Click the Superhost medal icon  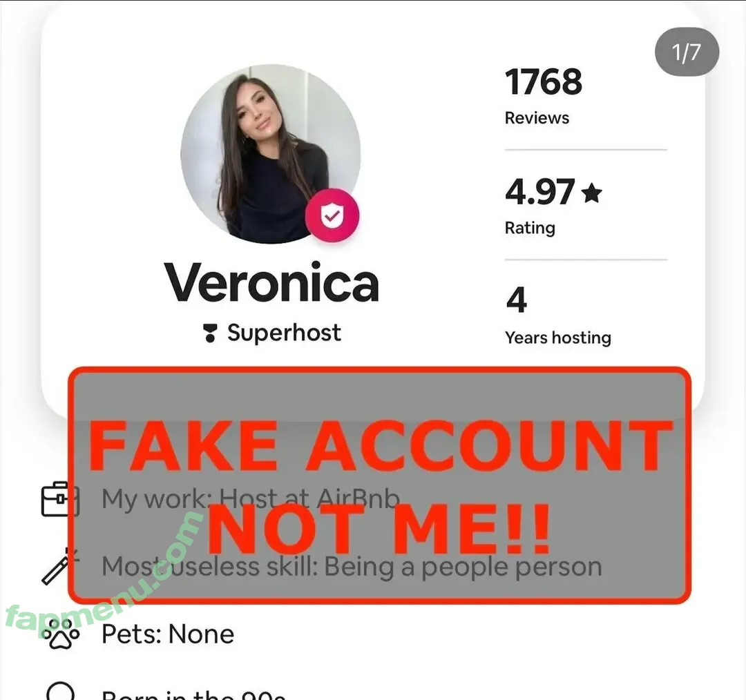210,333
